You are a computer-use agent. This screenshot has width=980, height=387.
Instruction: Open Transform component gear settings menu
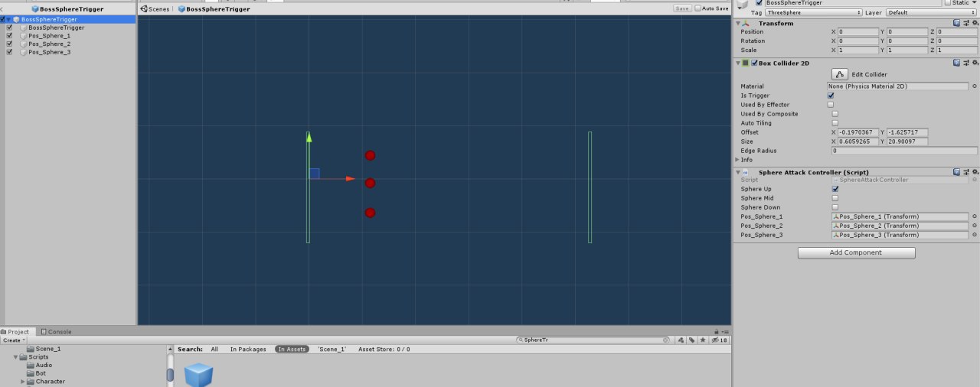click(x=975, y=23)
